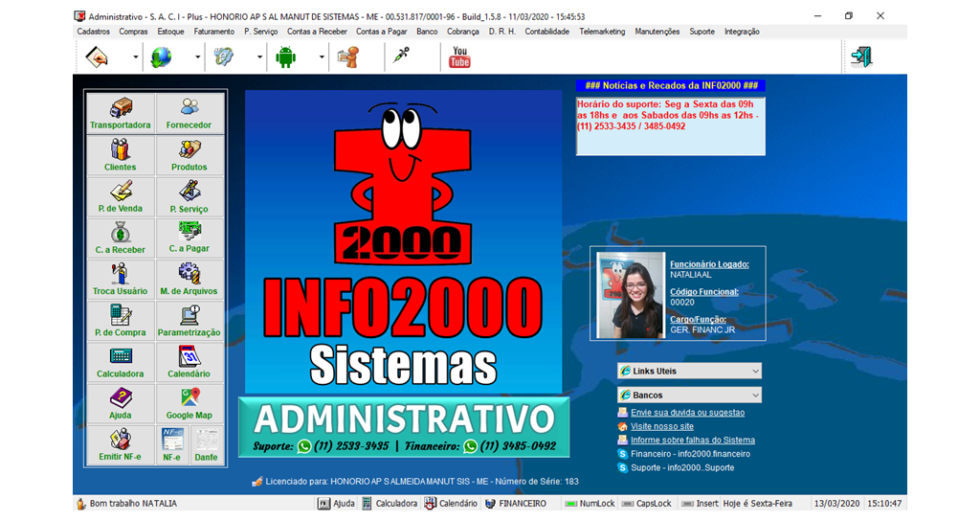Screen dimensions: 980x520
Task: Expand dropdown arrow beside Internet Explorer icon
Action: click(x=259, y=57)
